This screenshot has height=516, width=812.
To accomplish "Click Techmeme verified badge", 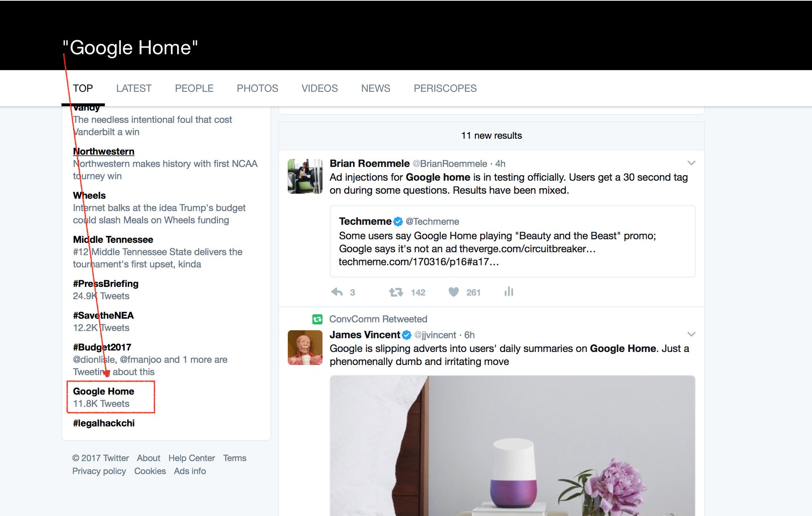I will tap(398, 221).
